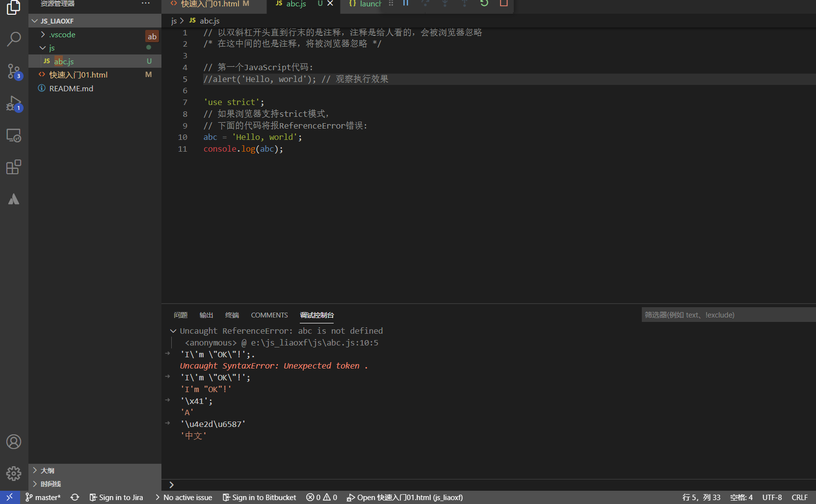
Task: Switch to the 终端 terminal tab
Action: pyautogui.click(x=232, y=315)
